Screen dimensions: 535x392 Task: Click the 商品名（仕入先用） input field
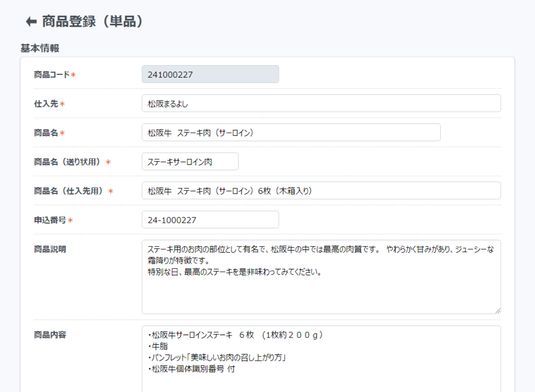(321, 191)
